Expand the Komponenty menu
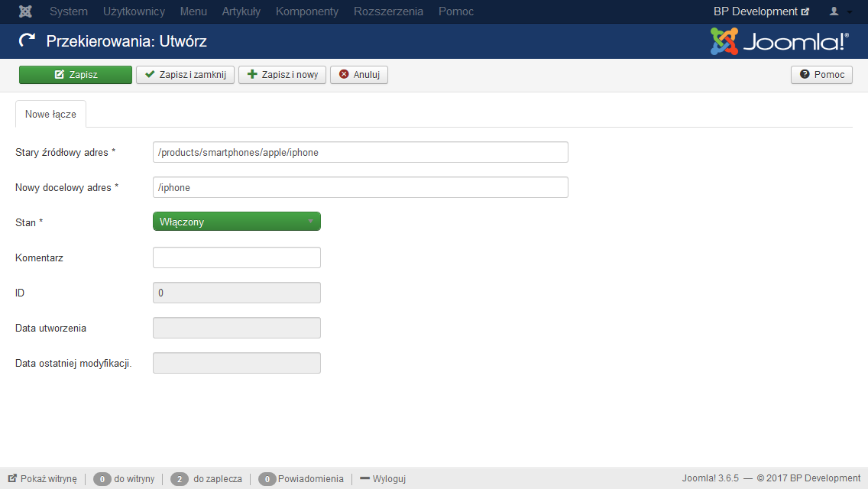The width and height of the screenshot is (868, 489). pos(306,11)
